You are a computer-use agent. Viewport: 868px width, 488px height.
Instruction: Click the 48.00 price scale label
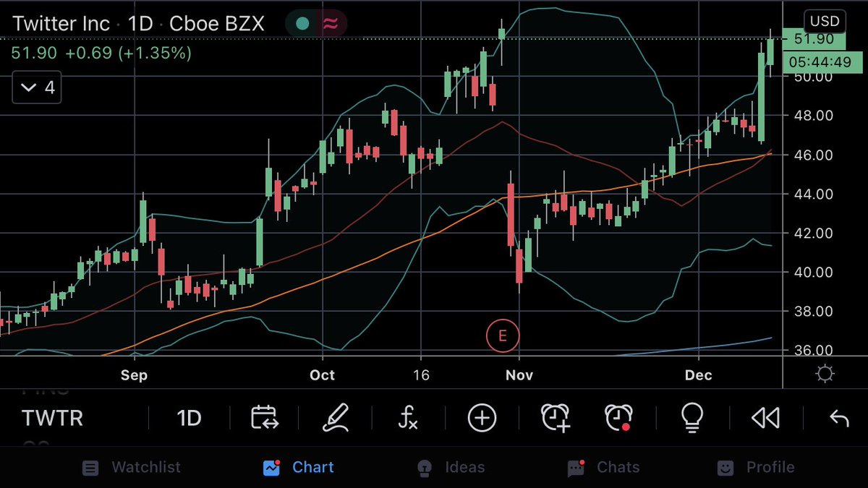point(813,115)
